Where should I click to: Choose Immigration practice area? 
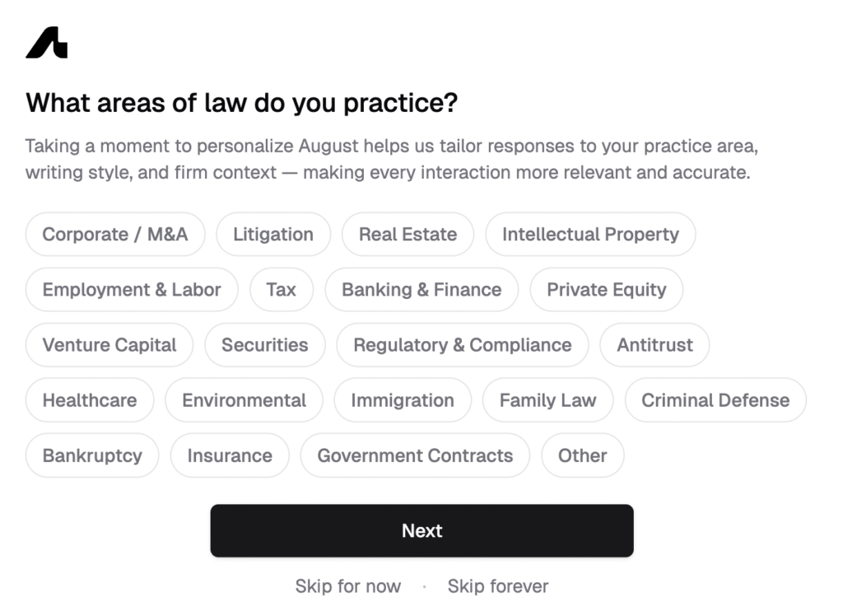point(403,400)
